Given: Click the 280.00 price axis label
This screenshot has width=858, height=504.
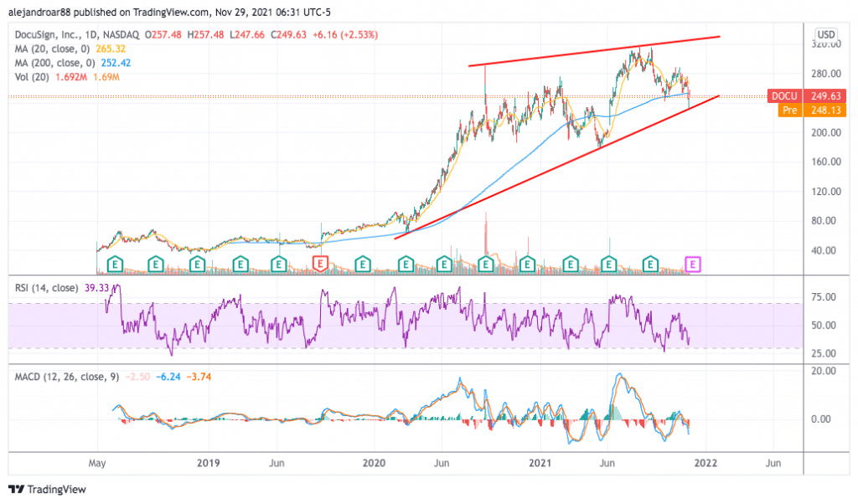Looking at the screenshot, I should pos(825,73).
